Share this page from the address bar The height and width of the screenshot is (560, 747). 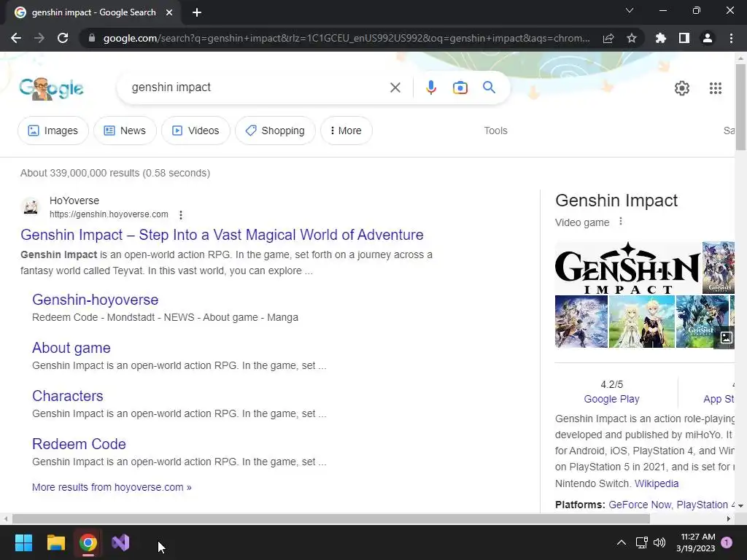point(608,38)
